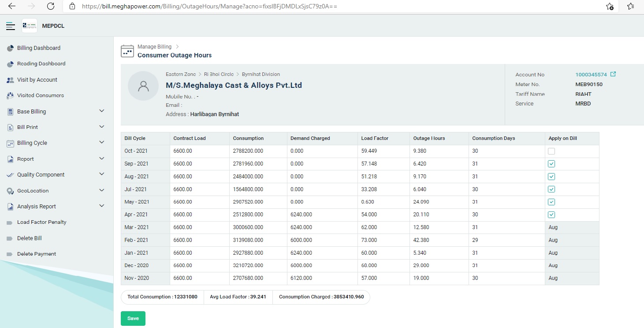Uncheck Apply on Bill for Apr - 2021

tap(551, 215)
